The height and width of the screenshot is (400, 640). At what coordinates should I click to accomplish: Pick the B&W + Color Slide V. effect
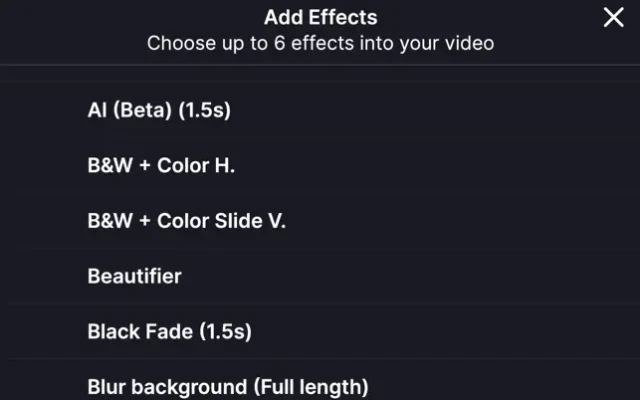(186, 221)
